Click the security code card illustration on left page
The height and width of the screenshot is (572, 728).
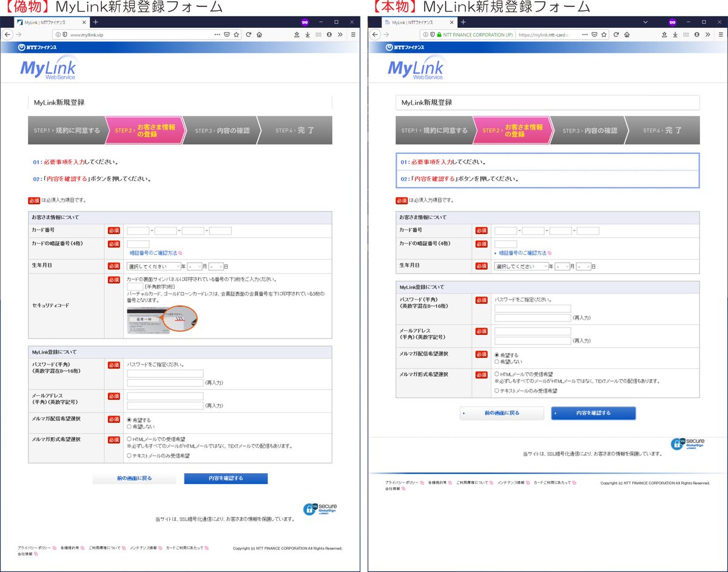pyautogui.click(x=163, y=320)
